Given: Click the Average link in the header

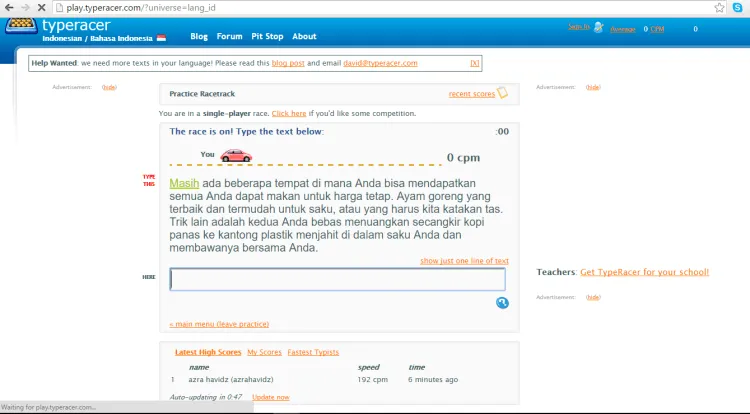Looking at the screenshot, I should (623, 29).
